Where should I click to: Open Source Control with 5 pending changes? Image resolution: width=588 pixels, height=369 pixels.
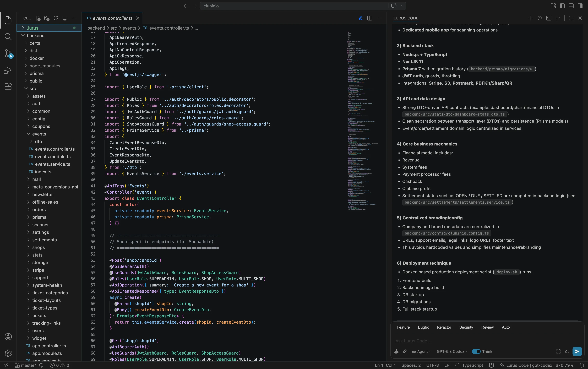[x=8, y=53]
